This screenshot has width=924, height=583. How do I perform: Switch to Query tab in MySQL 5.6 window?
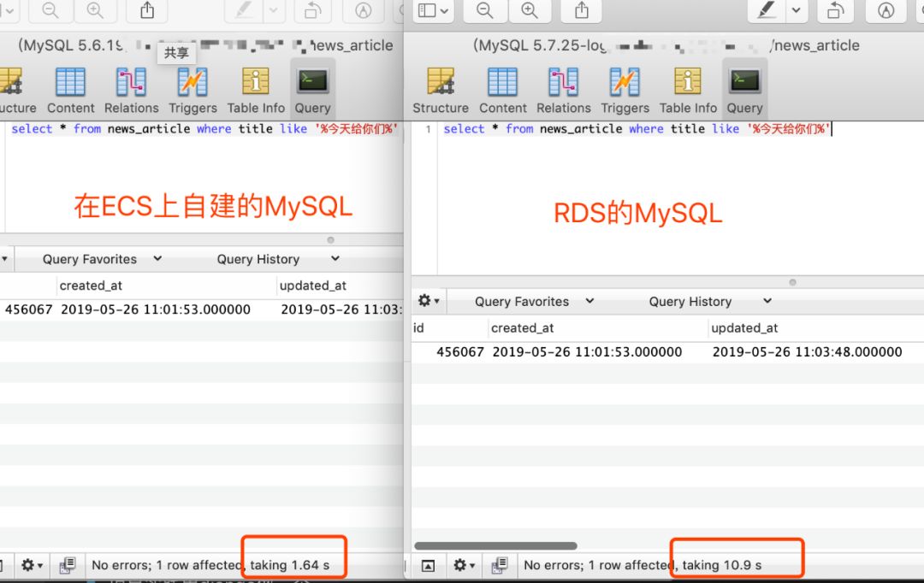312,90
